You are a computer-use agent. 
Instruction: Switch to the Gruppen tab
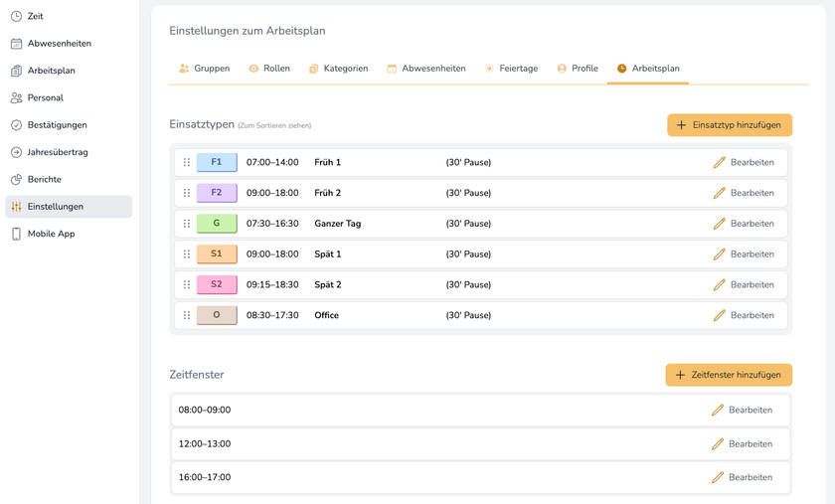pyautogui.click(x=204, y=69)
